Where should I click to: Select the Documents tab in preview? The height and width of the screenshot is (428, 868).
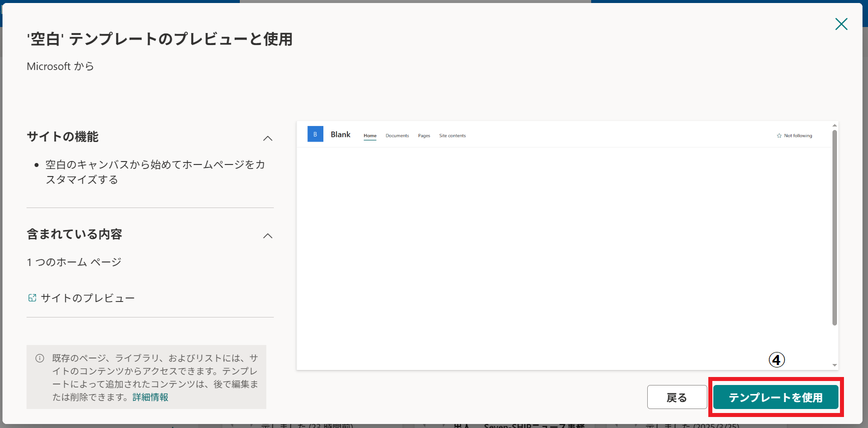(397, 135)
